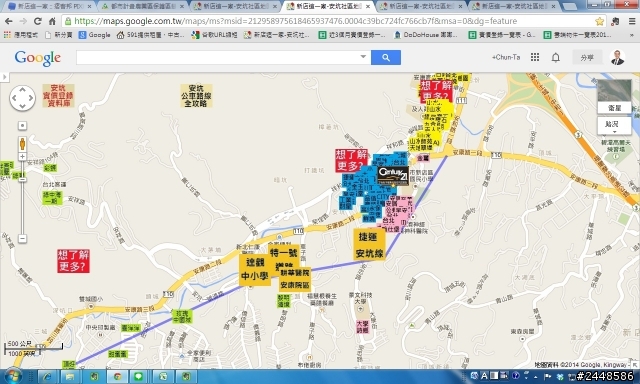Open the 591 rental bookmark
Screen dimensions: 640x384
click(x=151, y=35)
